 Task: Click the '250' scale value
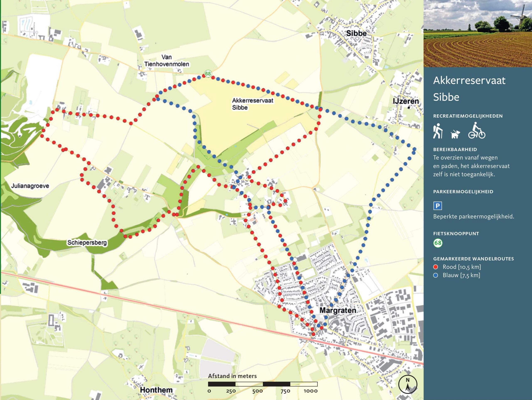[x=231, y=391]
